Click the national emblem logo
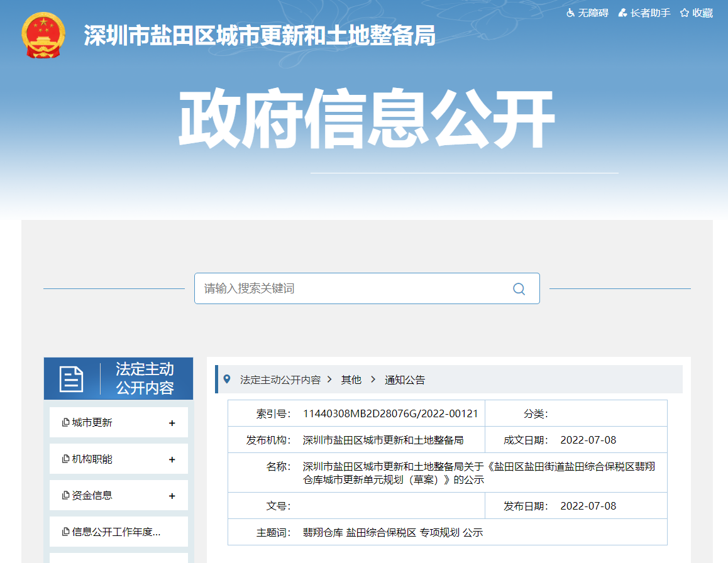 (x=43, y=35)
